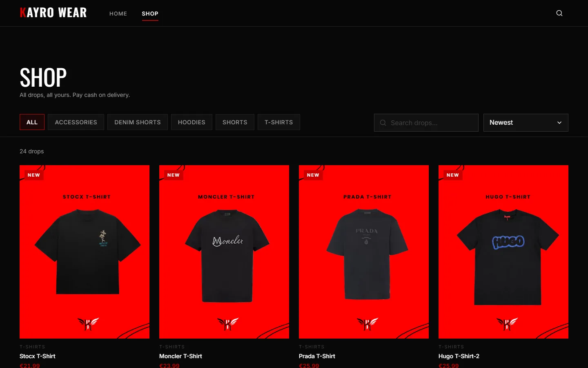Filter products by Accessories
Image resolution: width=588 pixels, height=368 pixels.
76,122
